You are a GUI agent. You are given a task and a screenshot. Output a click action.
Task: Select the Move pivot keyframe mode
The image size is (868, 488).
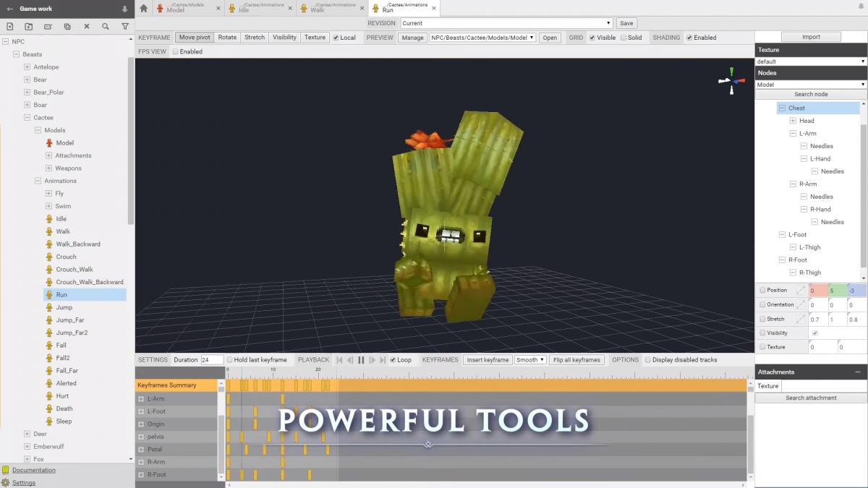point(195,38)
